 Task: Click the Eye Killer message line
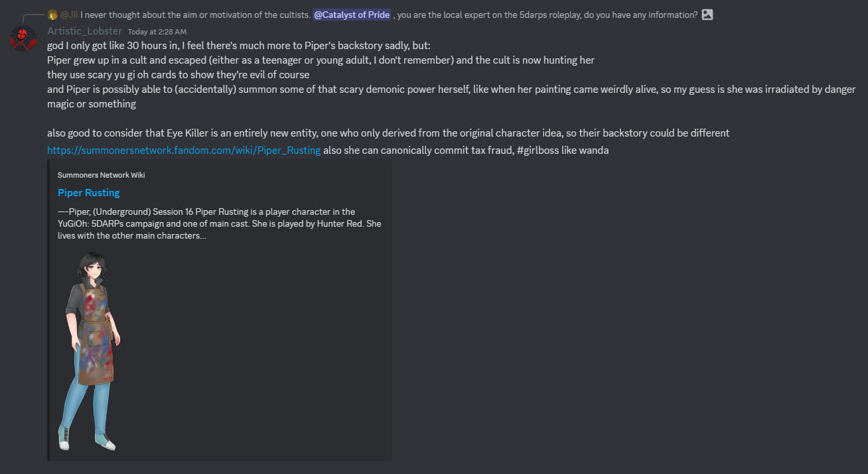click(388, 133)
